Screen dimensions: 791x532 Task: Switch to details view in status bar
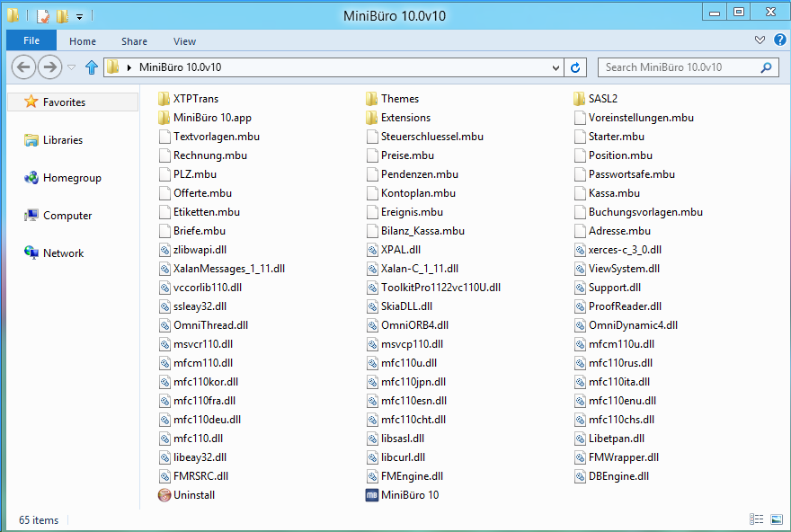[x=756, y=519]
